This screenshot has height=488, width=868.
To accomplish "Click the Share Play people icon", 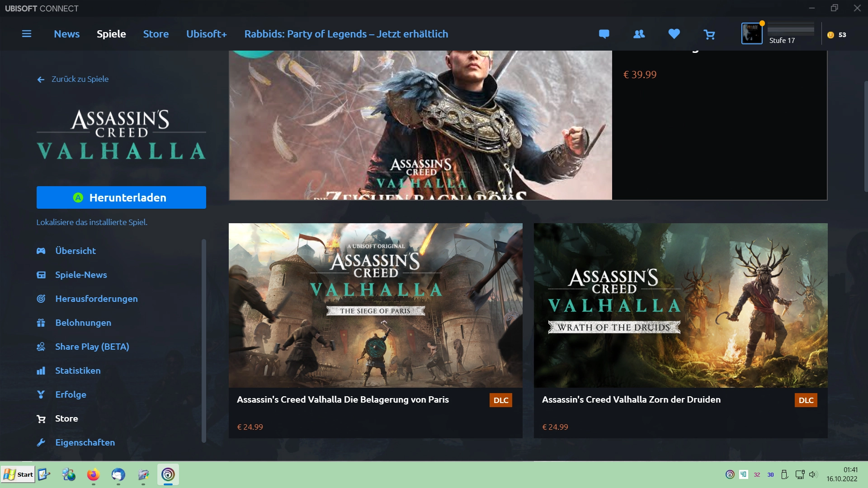I will coord(41,347).
